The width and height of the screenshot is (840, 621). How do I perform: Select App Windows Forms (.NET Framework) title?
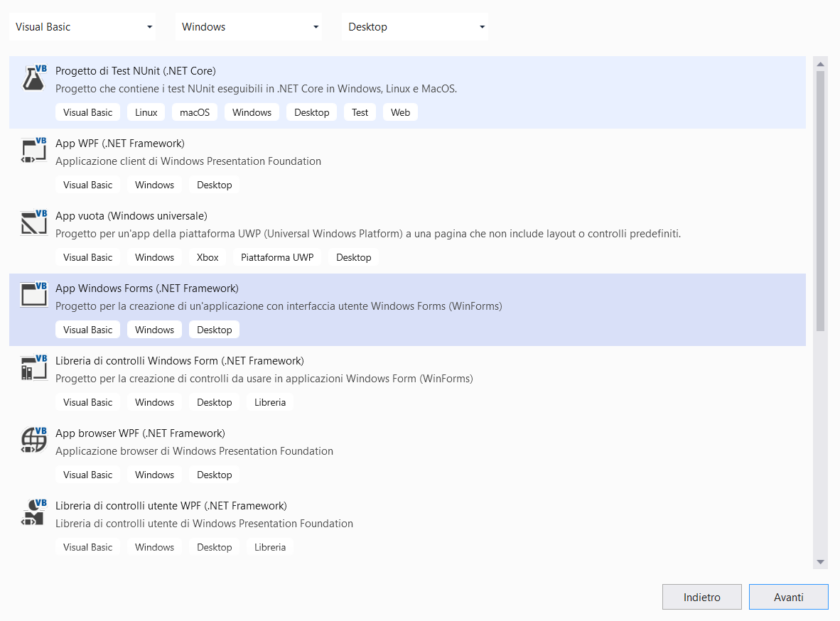pos(147,288)
